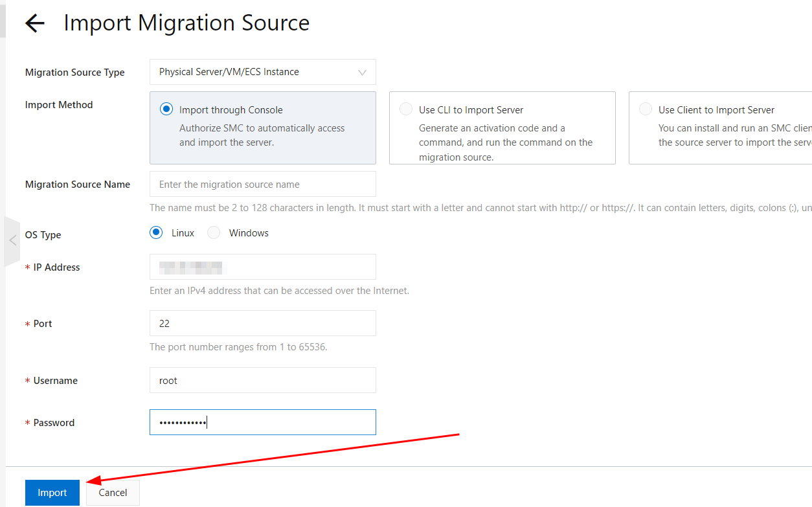
Task: Click the Migration Source Type label
Action: [x=74, y=73]
